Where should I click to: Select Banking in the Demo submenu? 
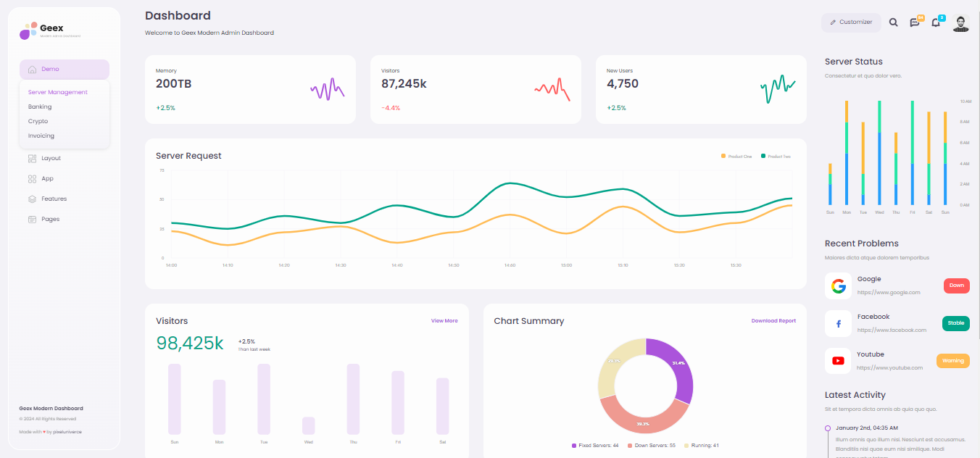[x=41, y=107]
